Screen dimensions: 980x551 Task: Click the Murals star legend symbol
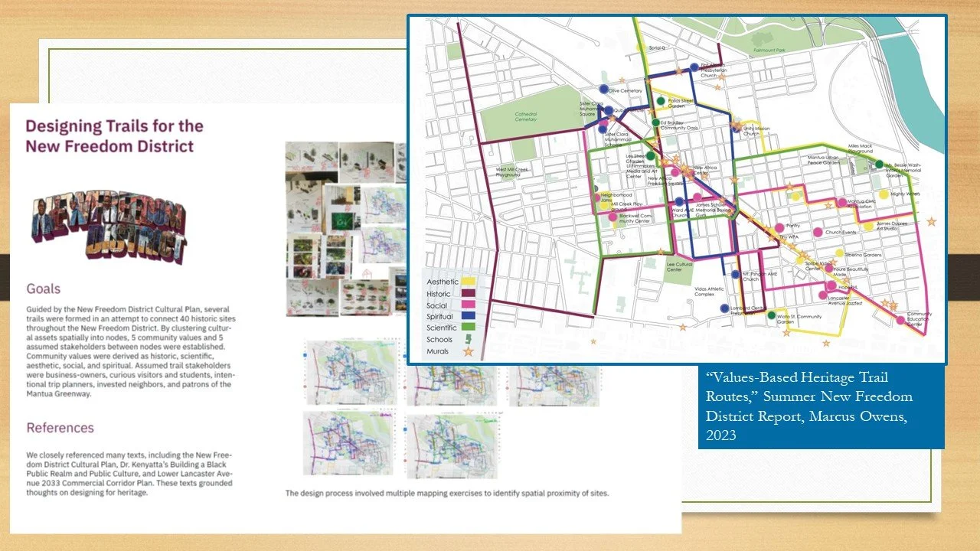pyautogui.click(x=469, y=352)
